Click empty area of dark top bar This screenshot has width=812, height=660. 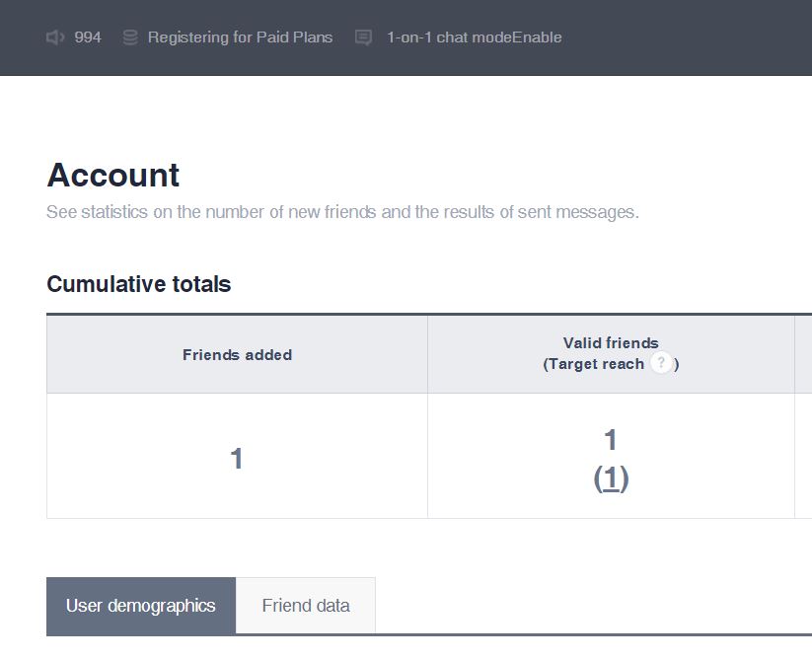click(x=691, y=37)
